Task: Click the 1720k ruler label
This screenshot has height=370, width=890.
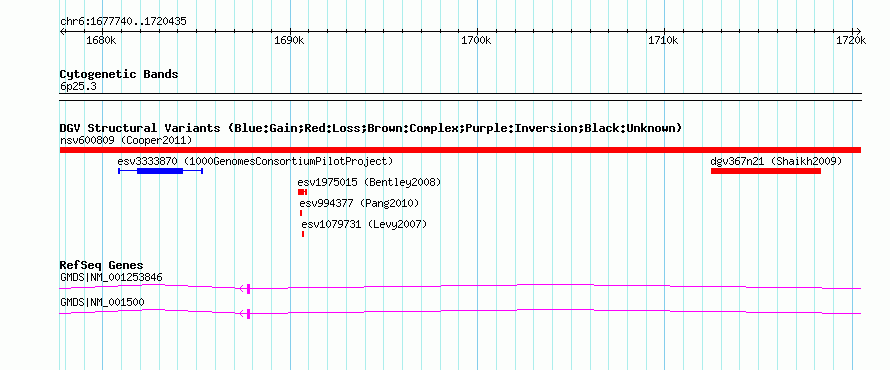Action: pos(851,41)
